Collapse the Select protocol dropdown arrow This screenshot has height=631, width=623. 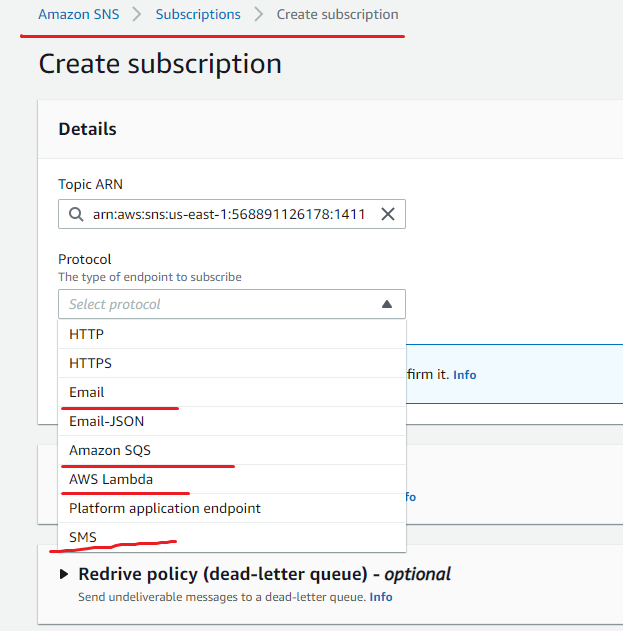pos(387,304)
